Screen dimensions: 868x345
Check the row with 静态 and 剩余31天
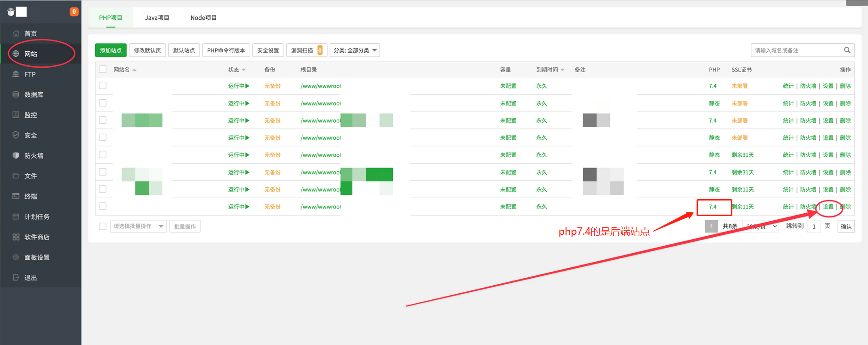click(x=103, y=154)
